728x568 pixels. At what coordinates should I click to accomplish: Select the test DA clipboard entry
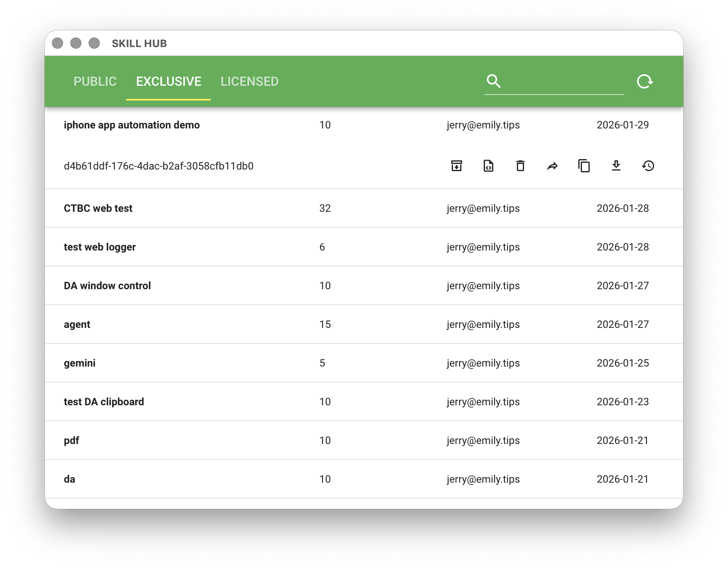[x=104, y=402]
